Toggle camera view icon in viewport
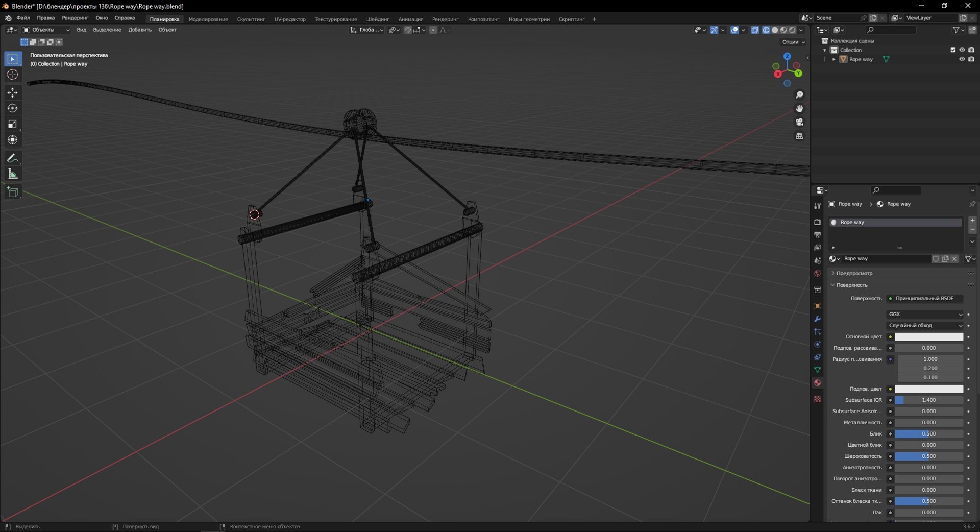The image size is (980, 532). 799,122
